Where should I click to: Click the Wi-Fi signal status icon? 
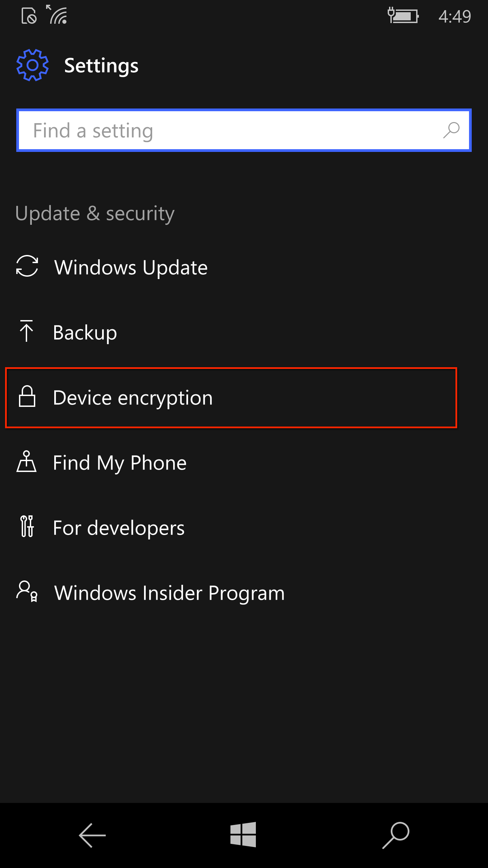pyautogui.click(x=57, y=14)
